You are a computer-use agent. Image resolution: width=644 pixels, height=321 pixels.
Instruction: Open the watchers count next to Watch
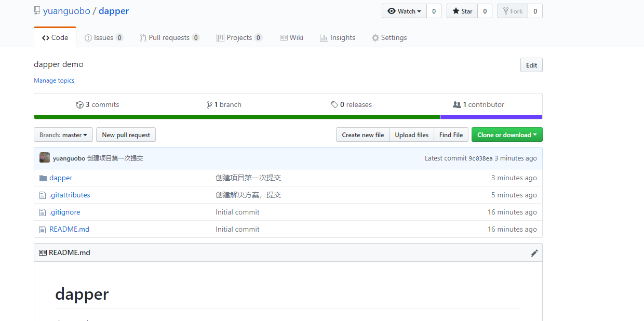[434, 11]
